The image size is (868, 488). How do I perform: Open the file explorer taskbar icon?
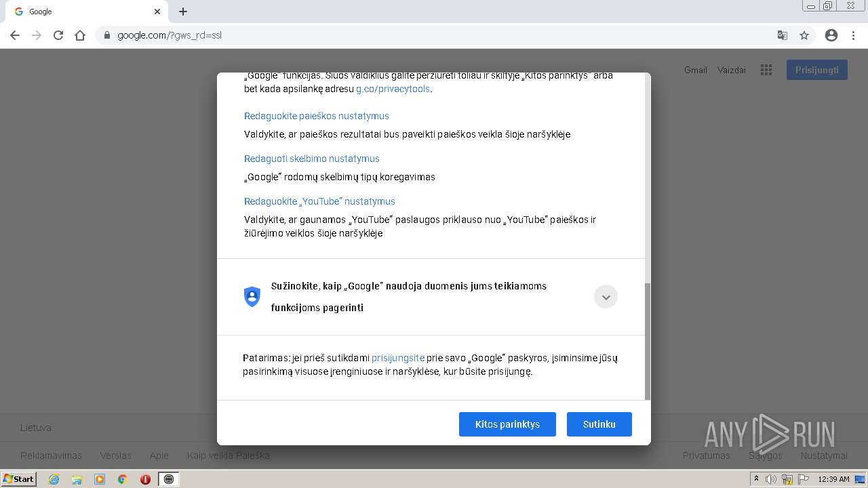(x=77, y=479)
